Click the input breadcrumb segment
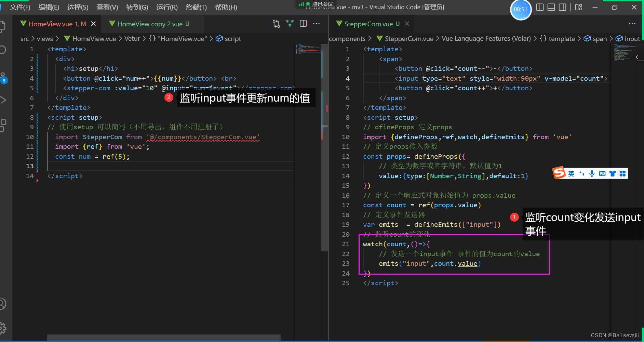 pyautogui.click(x=628, y=39)
